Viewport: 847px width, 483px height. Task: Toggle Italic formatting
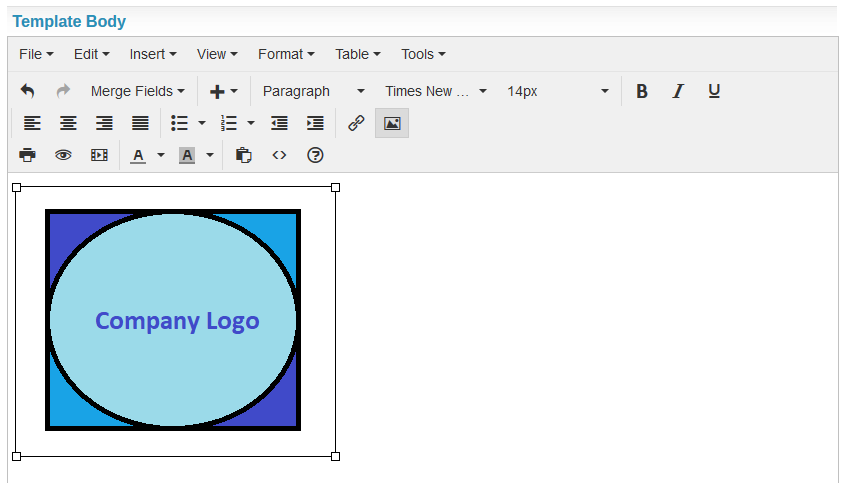[678, 91]
